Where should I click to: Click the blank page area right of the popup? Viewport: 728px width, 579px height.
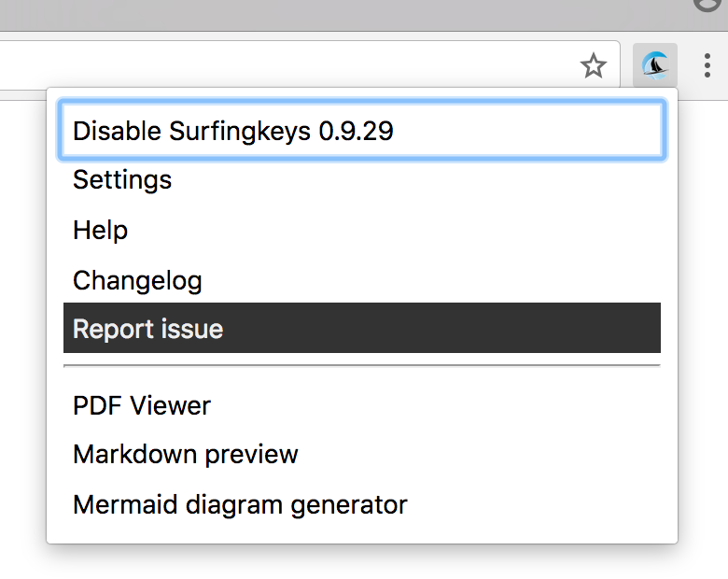coord(703,325)
